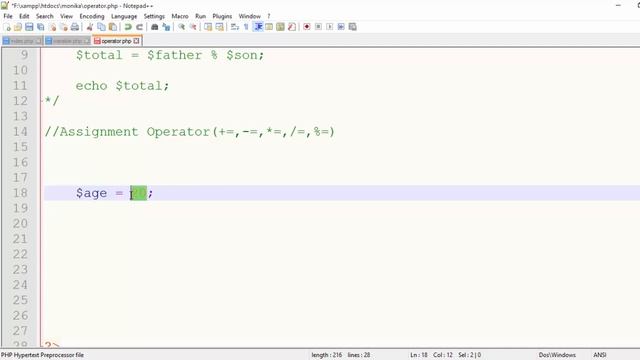This screenshot has height=360, width=640.
Task: Open the Search menu
Action: (x=44, y=16)
